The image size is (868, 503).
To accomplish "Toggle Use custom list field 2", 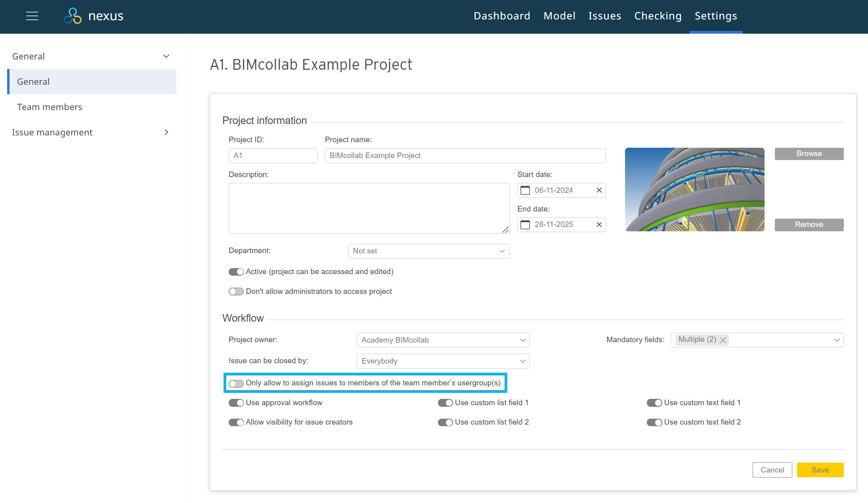I will [445, 422].
